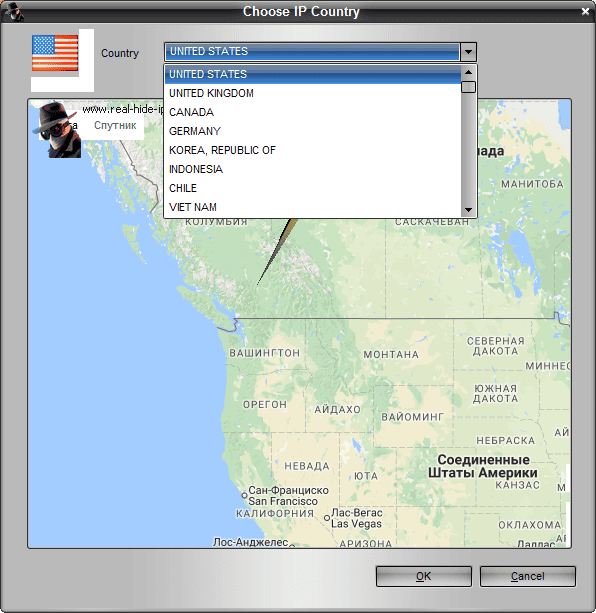
Task: Pick GERMANY in the country list
Action: tap(313, 131)
